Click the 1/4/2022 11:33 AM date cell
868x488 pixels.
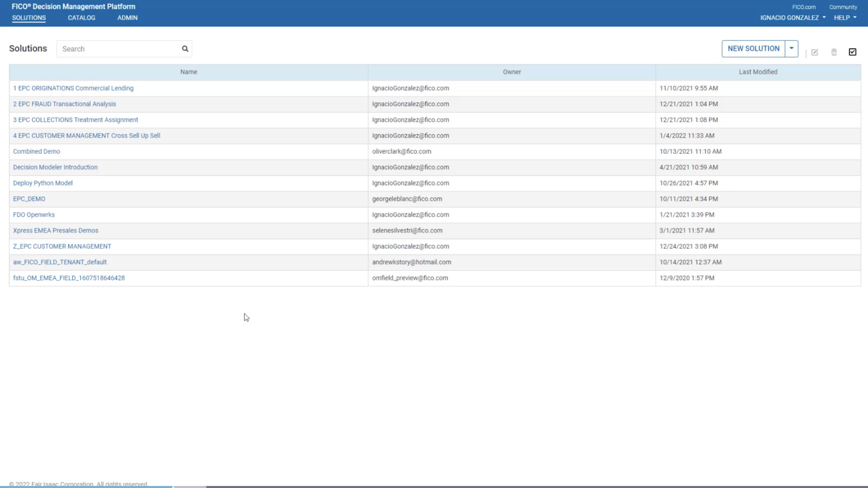point(758,136)
